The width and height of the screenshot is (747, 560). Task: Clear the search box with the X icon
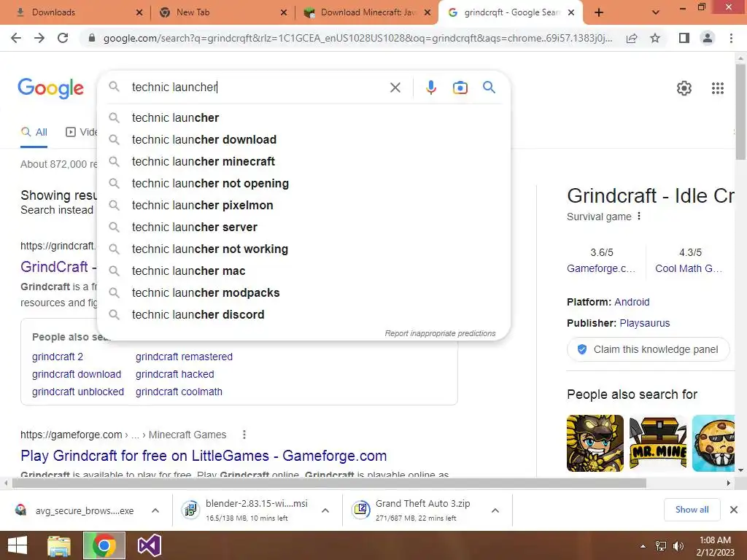click(395, 87)
